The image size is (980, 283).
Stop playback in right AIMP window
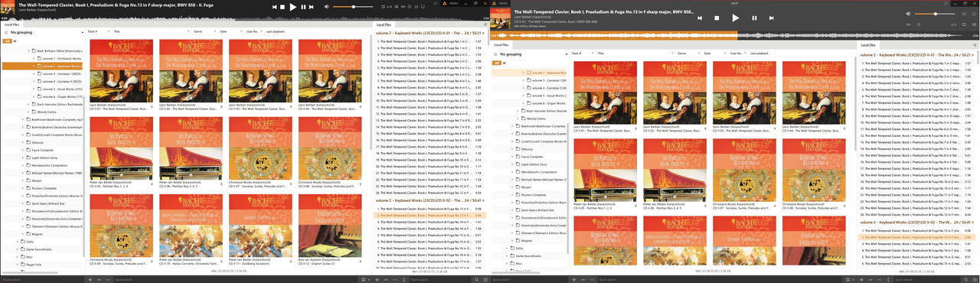[x=717, y=18]
